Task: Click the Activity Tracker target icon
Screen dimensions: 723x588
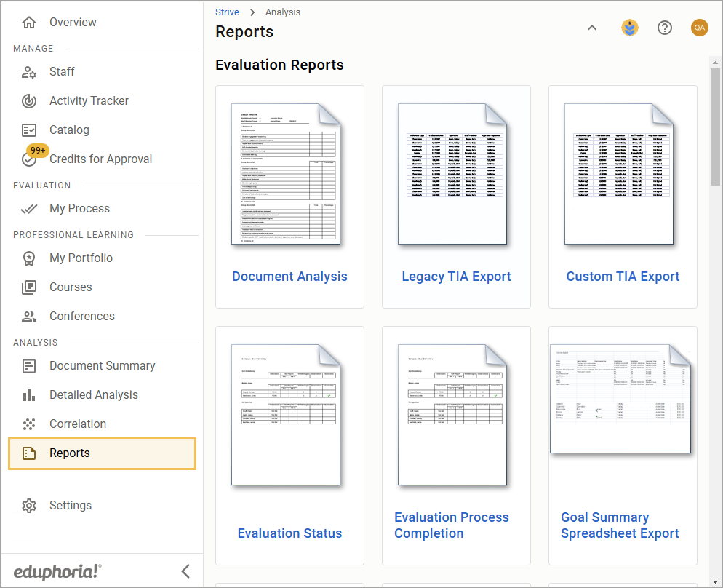Action: [x=29, y=101]
